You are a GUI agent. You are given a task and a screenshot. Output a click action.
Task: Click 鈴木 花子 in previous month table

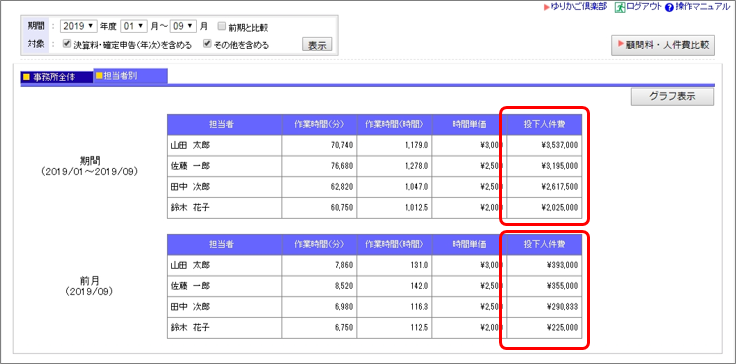(x=224, y=328)
